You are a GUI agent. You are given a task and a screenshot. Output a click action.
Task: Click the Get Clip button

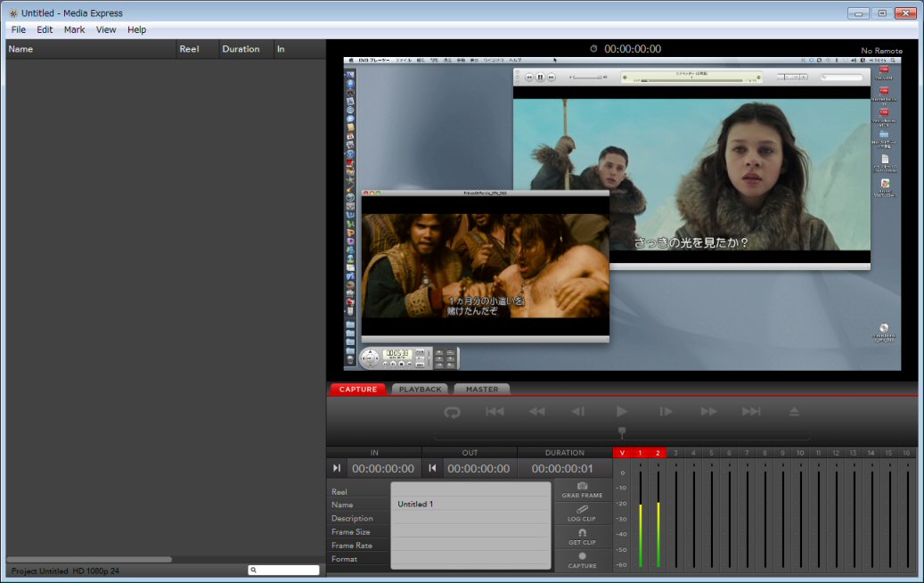582,537
